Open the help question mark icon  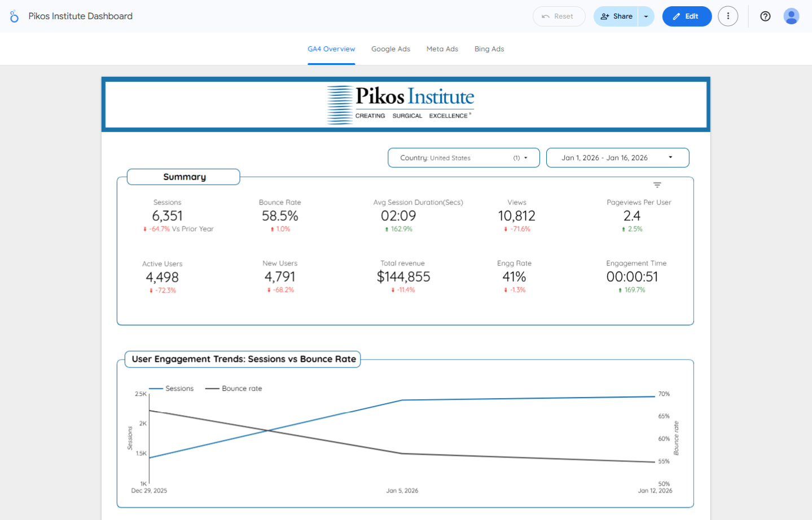(x=765, y=16)
